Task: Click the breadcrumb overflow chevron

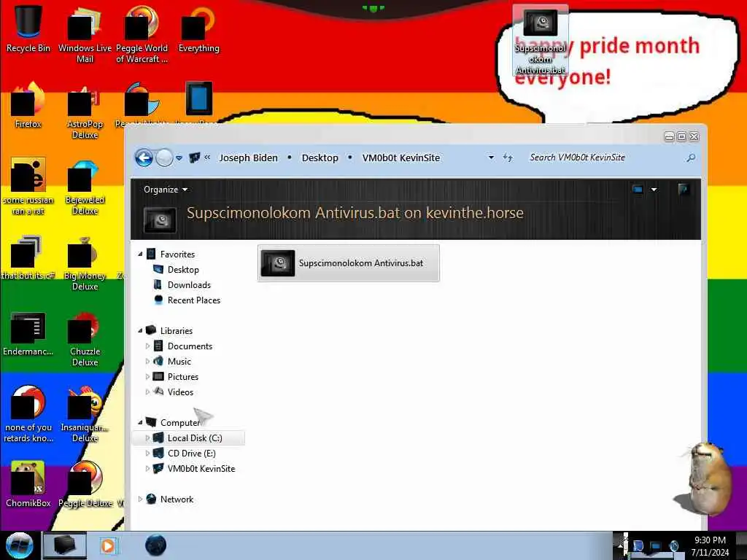Action: click(207, 157)
